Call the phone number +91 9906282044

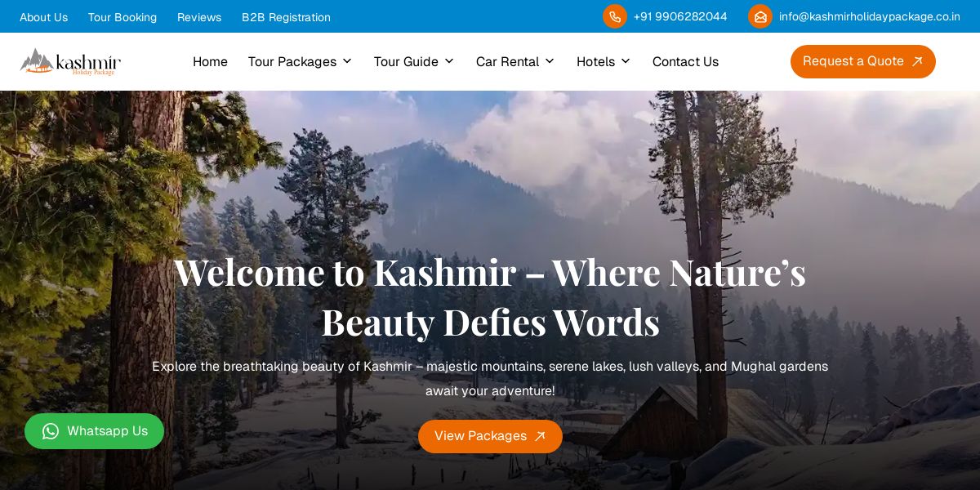680,16
